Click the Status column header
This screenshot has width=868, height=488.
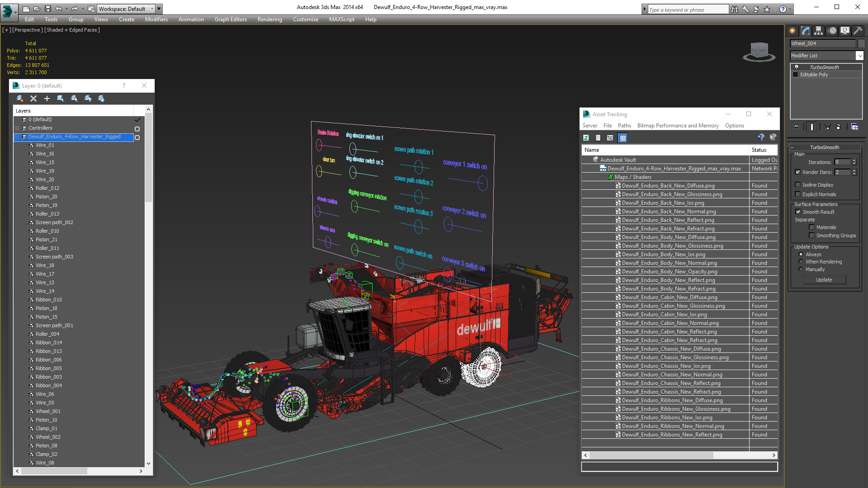tap(764, 150)
